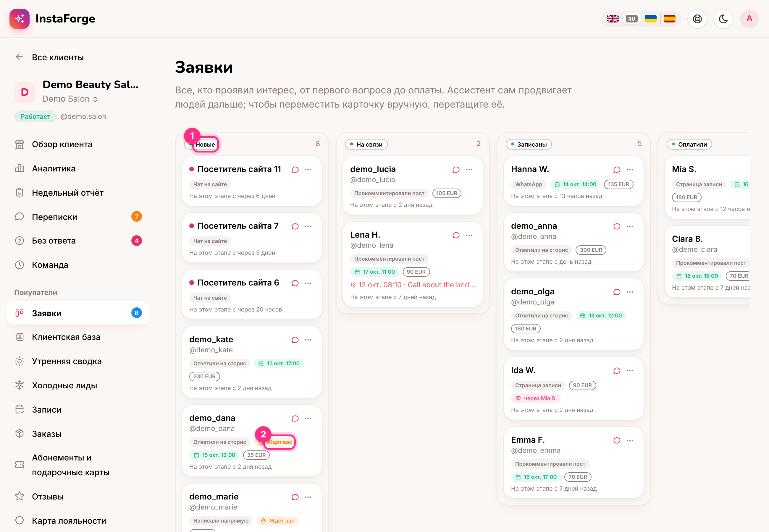Click the Работает status badge
Image resolution: width=769 pixels, height=532 pixels.
(35, 116)
